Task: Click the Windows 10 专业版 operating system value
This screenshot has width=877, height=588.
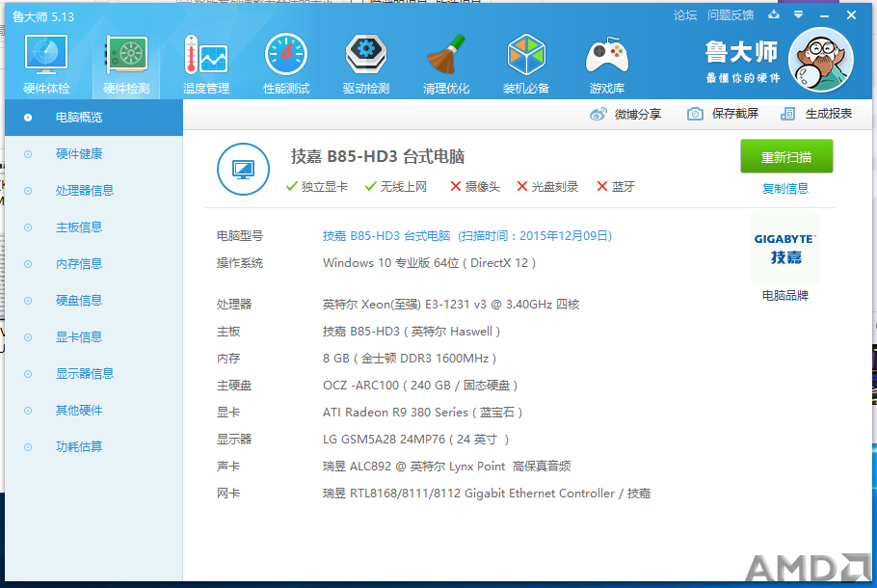Action: tap(429, 263)
